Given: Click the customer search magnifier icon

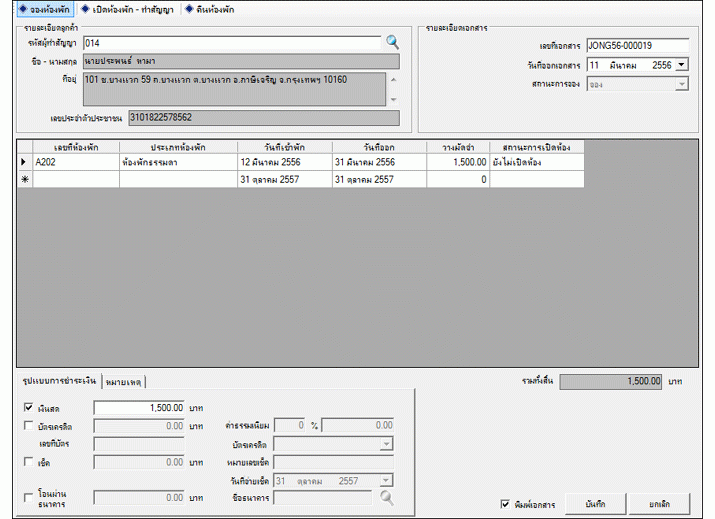Looking at the screenshot, I should click(x=392, y=43).
